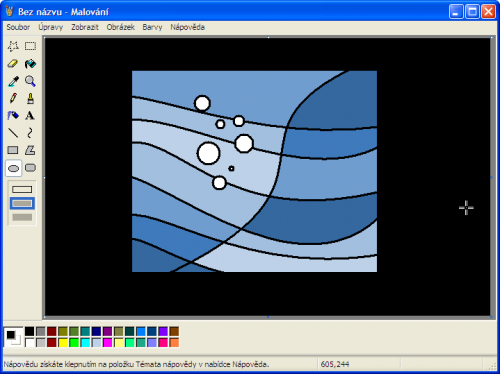The width and height of the screenshot is (500, 374).
Task: Choose outline with fill shape style
Action: click(22, 203)
